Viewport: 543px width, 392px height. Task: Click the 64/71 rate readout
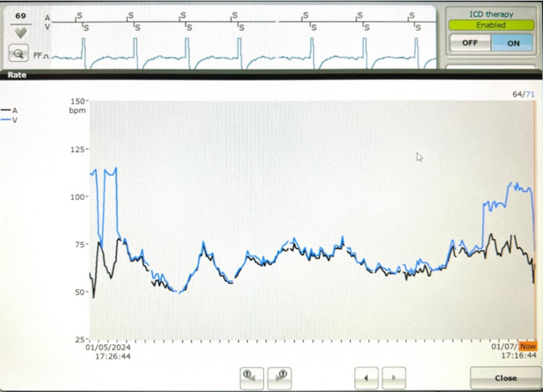522,94
